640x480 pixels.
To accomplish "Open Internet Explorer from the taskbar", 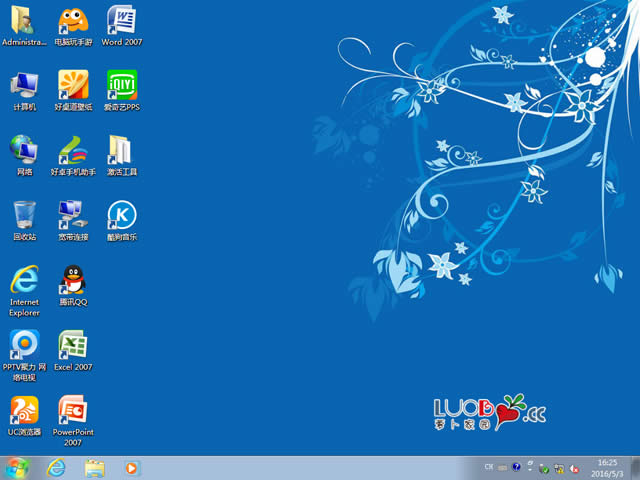I will click(56, 467).
